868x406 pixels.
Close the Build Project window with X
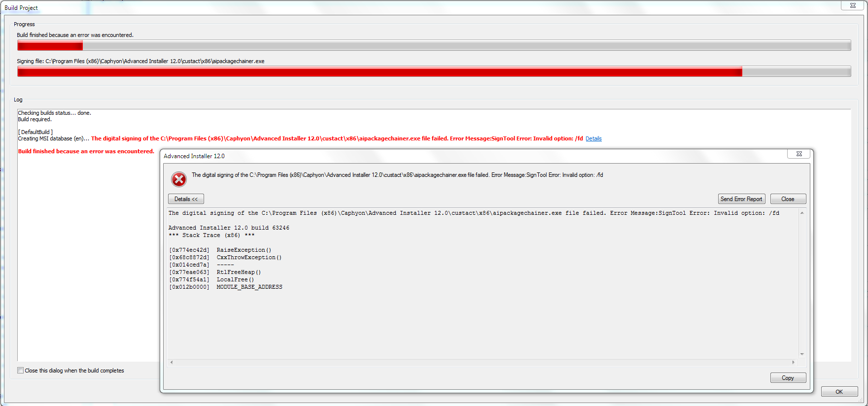pyautogui.click(x=853, y=5)
